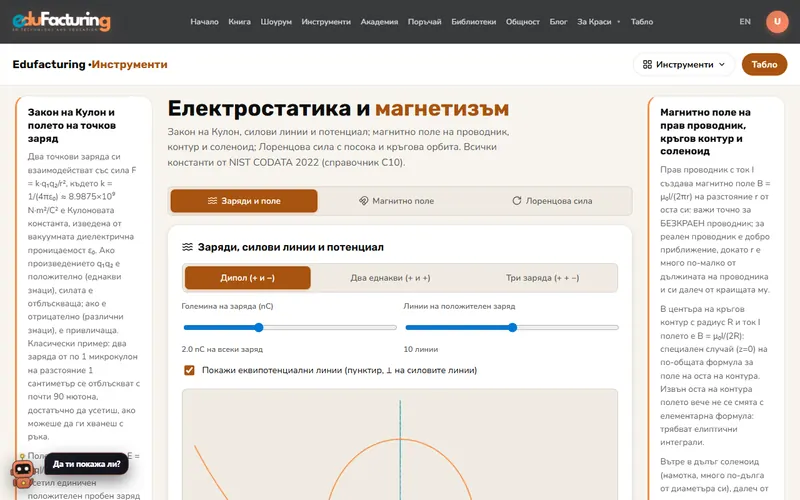Select Три заряда (+ + −) configuration
This screenshot has width=800, height=500.
(542, 278)
